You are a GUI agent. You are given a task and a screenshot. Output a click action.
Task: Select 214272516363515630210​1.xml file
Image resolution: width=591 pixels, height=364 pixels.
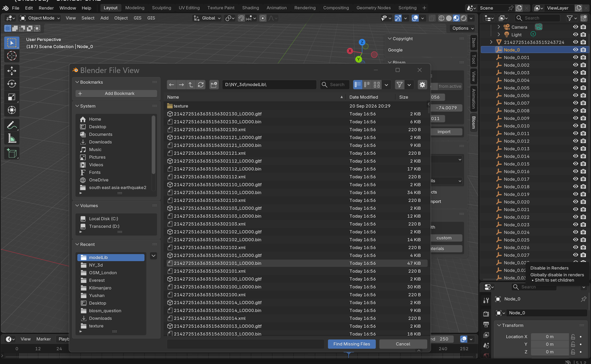click(210, 271)
